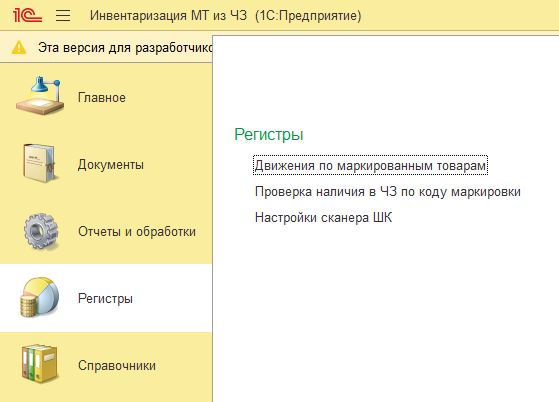Click the desk lamp Главное icon
This screenshot has height=402, width=559.
[x=40, y=96]
